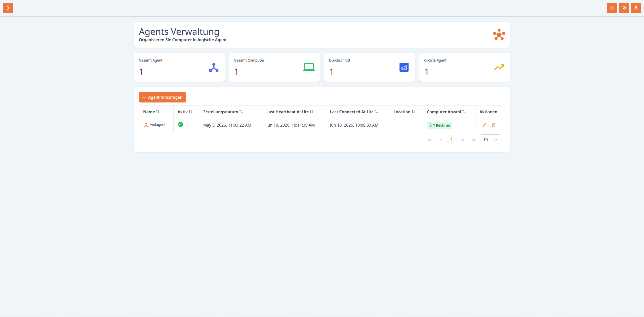Open rows per page dropdown showing 10
Screen dimensions: 644x317
pyautogui.click(x=490, y=140)
